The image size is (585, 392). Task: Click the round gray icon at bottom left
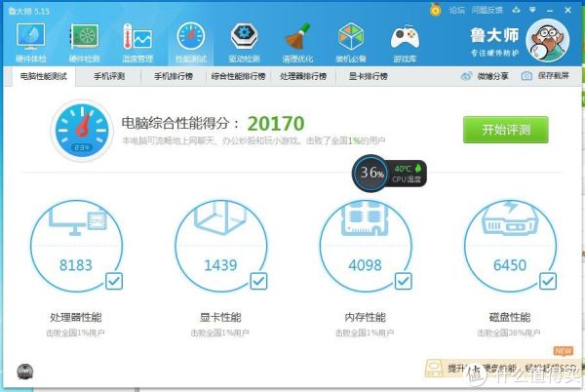pos(25,372)
